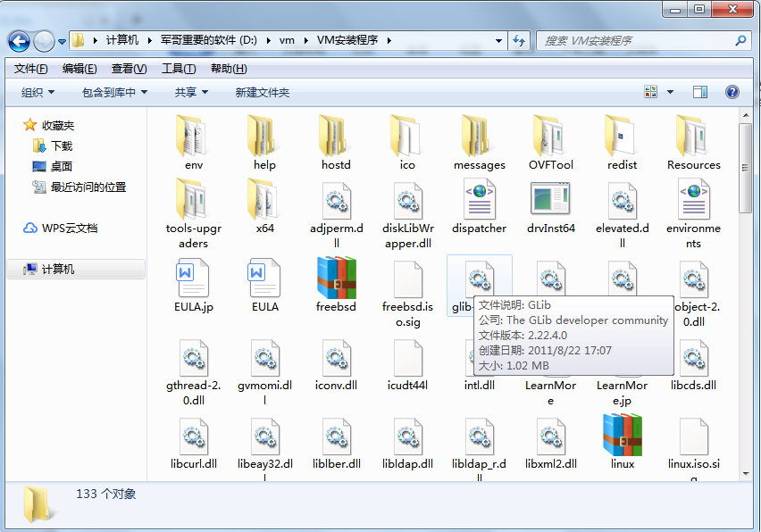
Task: Refresh the current folder view
Action: point(519,41)
